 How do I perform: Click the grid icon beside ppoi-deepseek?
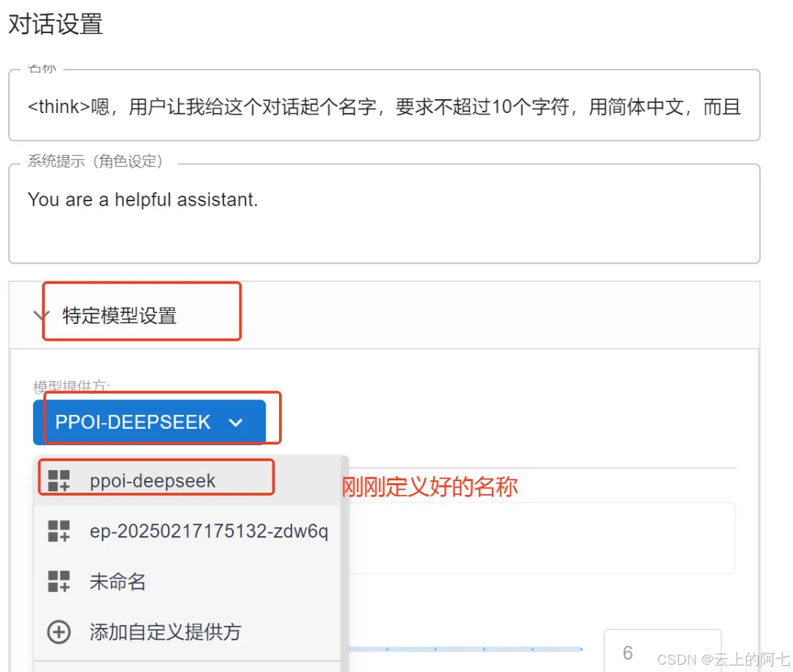(59, 480)
